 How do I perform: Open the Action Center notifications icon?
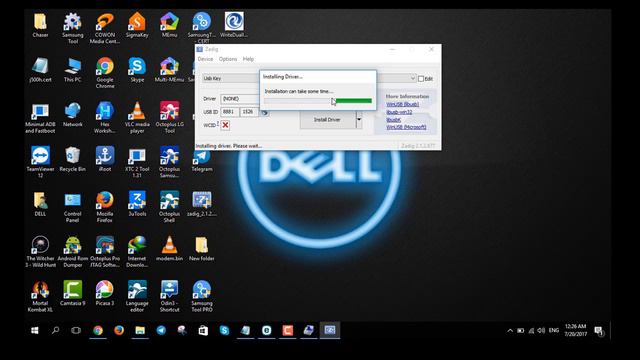pyautogui.click(x=599, y=331)
